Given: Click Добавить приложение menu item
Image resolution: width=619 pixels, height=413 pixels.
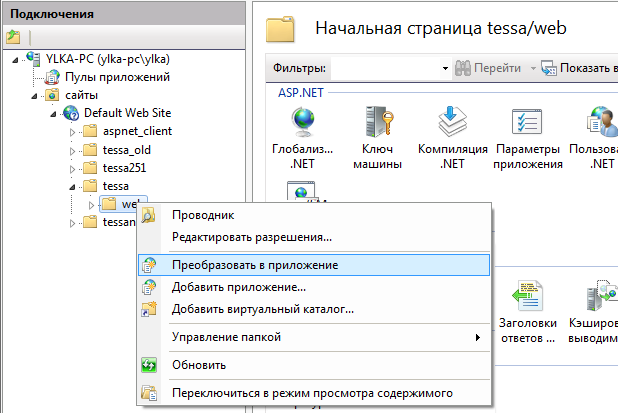Looking at the screenshot, I should (x=239, y=287).
